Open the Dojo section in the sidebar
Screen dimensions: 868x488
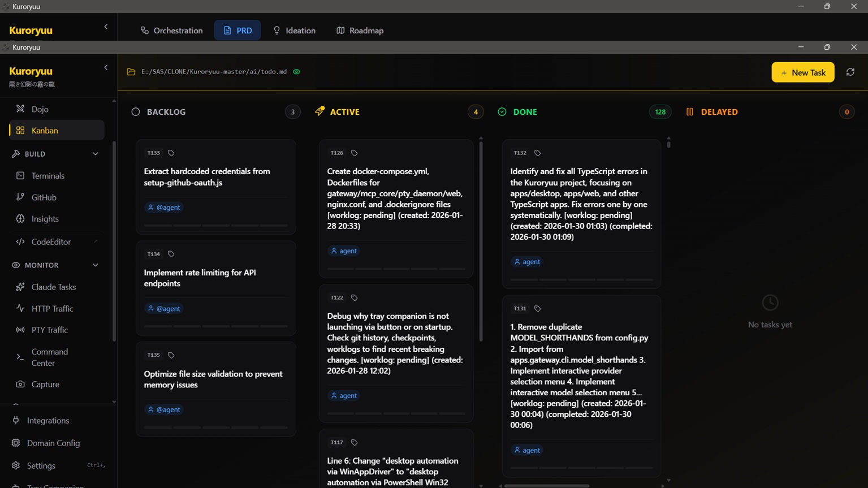tap(40, 109)
